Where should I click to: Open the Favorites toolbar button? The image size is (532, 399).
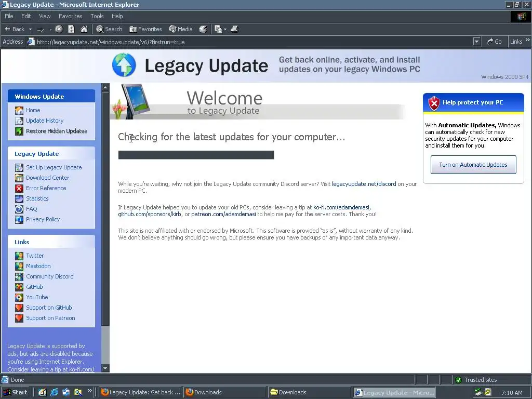click(145, 29)
